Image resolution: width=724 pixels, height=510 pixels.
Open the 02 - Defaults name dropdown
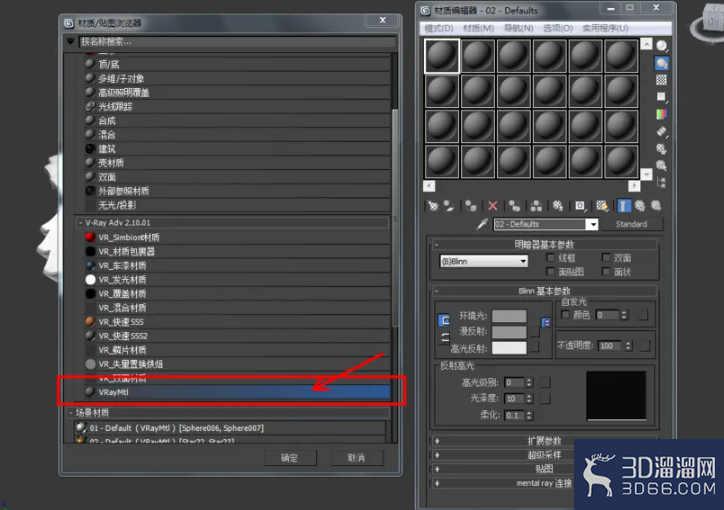click(592, 224)
